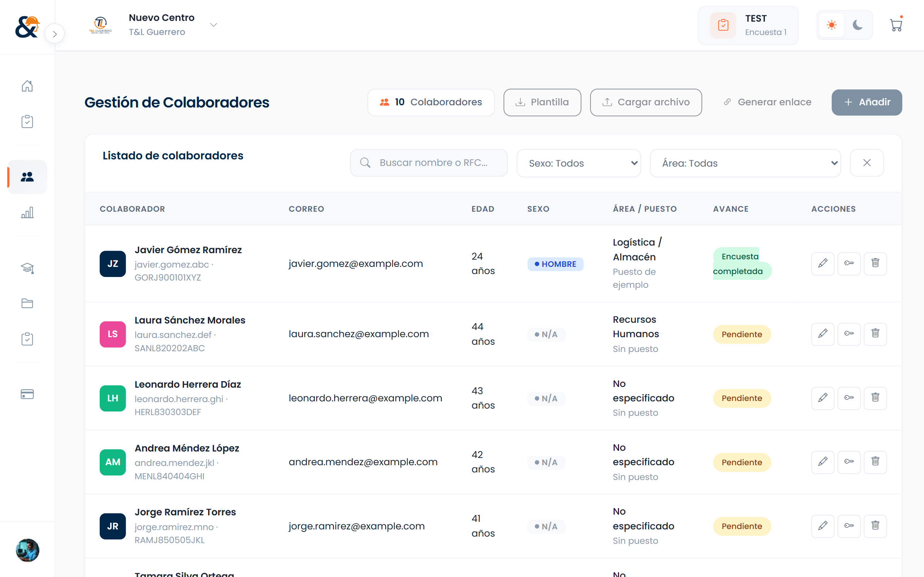The height and width of the screenshot is (577, 924).
Task: Expand the sidebar with arrow chevron
Action: click(x=55, y=34)
